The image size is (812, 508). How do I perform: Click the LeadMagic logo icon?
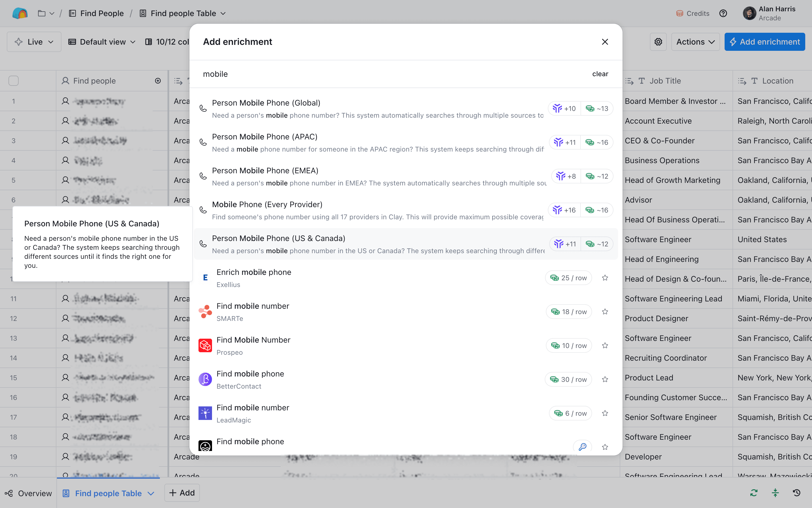point(205,413)
